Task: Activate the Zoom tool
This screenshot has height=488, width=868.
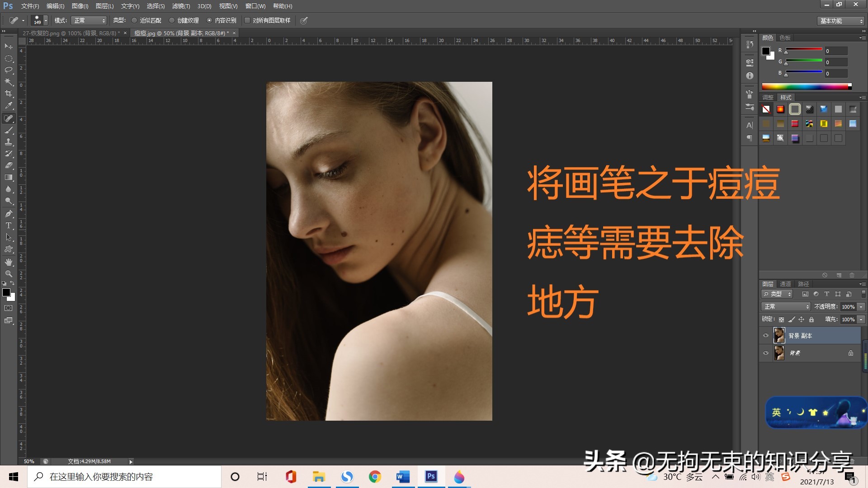Action: (9, 274)
